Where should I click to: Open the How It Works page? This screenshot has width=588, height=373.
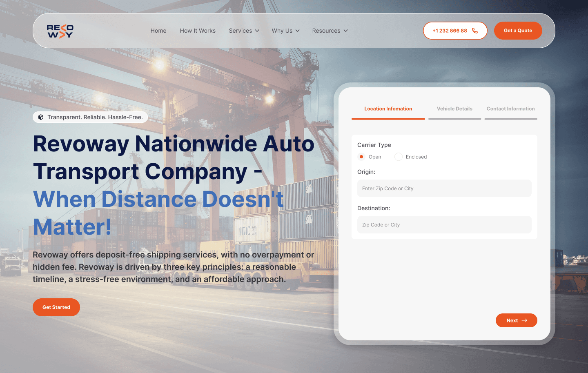(198, 31)
